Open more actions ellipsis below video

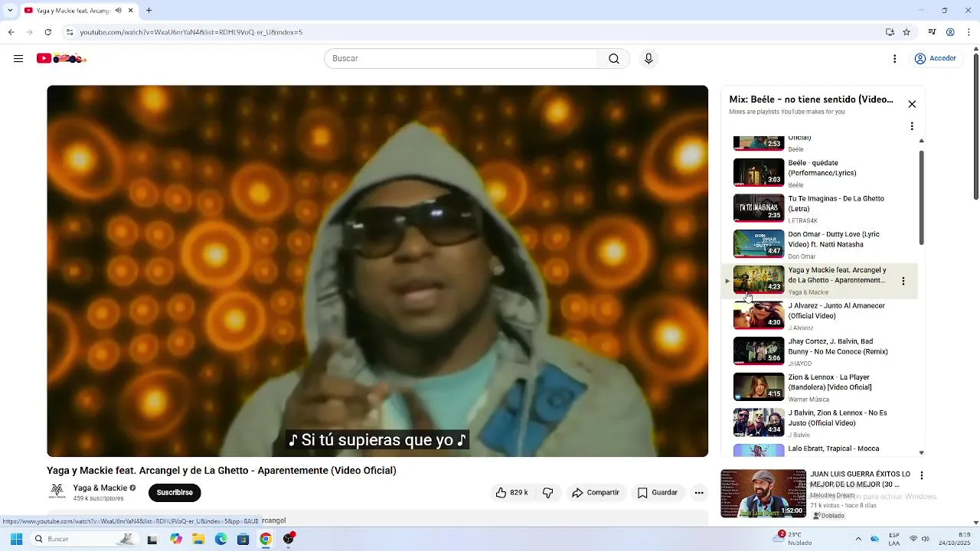click(x=699, y=493)
